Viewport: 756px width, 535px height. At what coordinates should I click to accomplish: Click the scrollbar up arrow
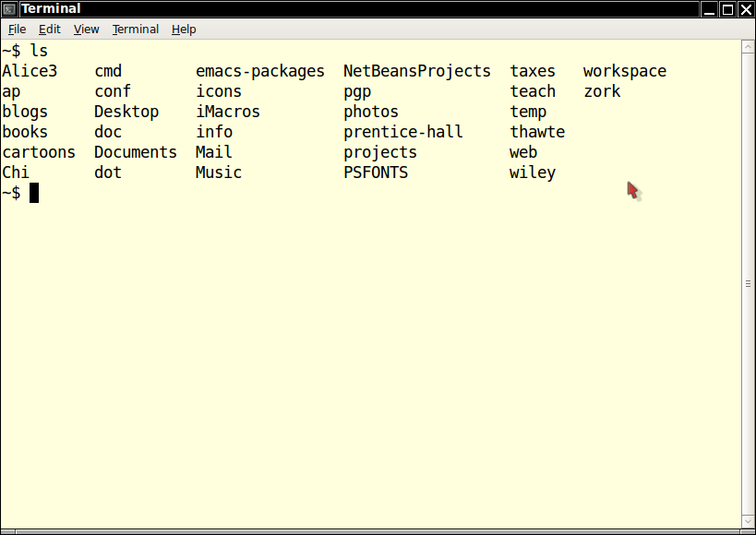(x=749, y=46)
